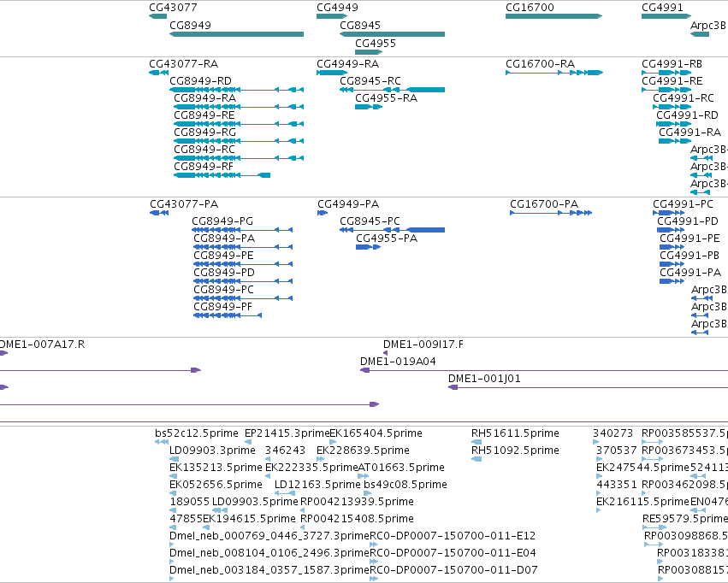Screen dimensions: 728x583
Task: Select EST 340273
Action: pyautogui.click(x=595, y=442)
